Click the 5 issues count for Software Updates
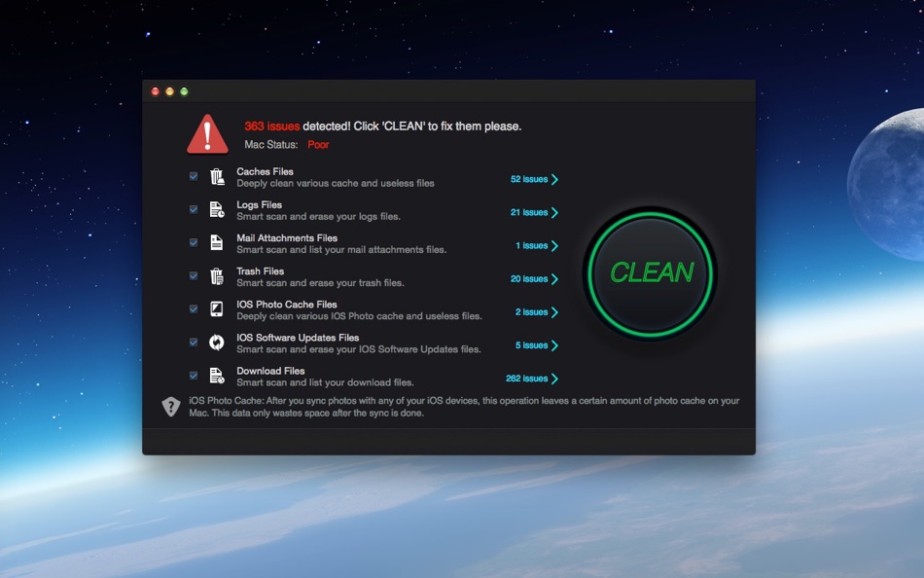 click(x=529, y=345)
